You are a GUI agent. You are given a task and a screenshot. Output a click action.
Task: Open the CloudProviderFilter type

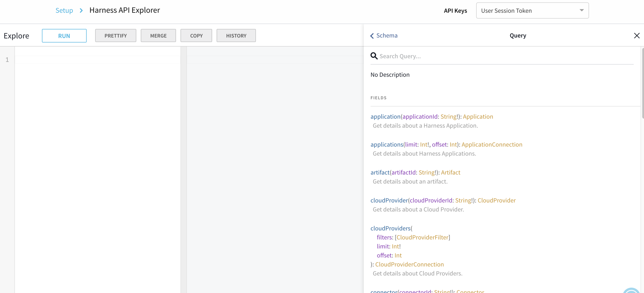[423, 237]
